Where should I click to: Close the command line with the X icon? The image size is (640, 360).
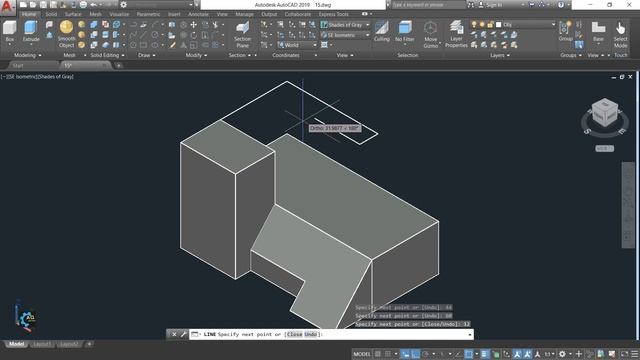click(x=174, y=334)
